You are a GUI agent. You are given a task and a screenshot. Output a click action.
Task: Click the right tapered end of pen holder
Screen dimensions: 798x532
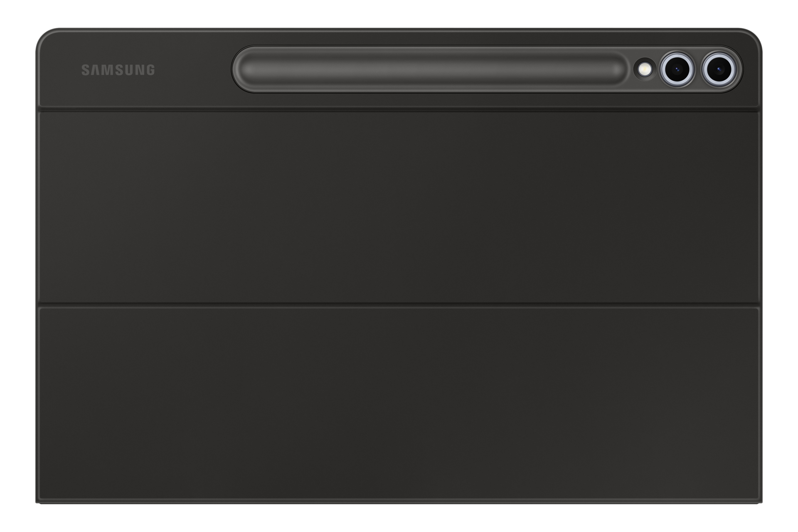[617, 69]
